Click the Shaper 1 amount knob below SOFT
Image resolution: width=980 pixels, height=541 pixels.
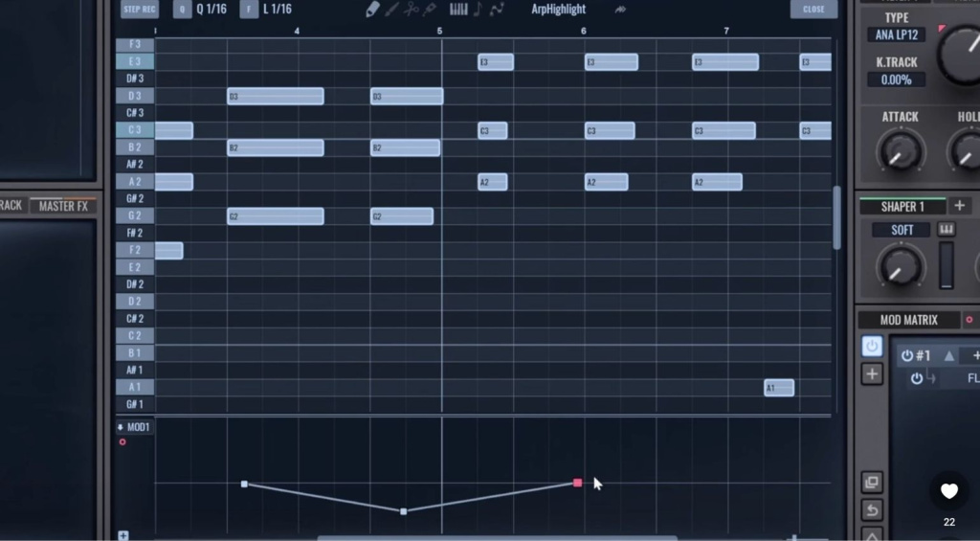tap(900, 266)
